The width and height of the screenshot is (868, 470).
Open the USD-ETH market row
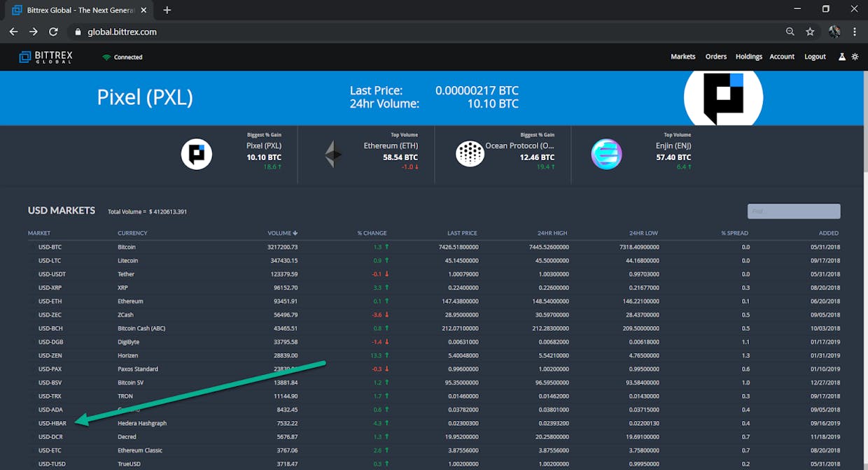(x=433, y=301)
